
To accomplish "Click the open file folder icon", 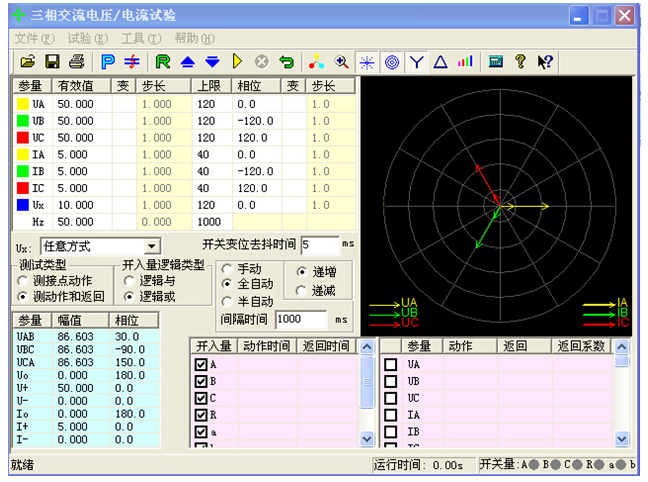I will click(28, 62).
